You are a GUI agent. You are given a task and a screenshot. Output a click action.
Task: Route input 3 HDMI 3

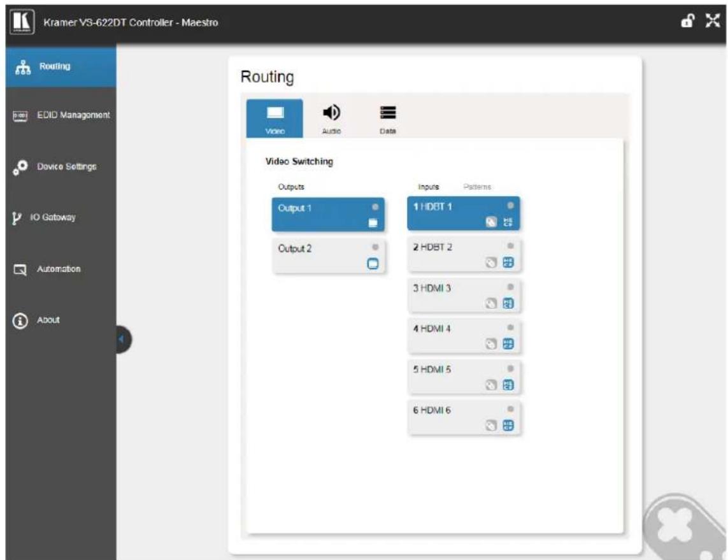click(463, 295)
